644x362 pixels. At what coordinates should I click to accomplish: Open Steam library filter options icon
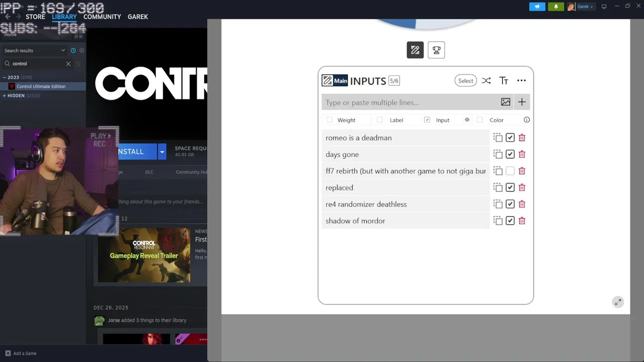coord(78,64)
